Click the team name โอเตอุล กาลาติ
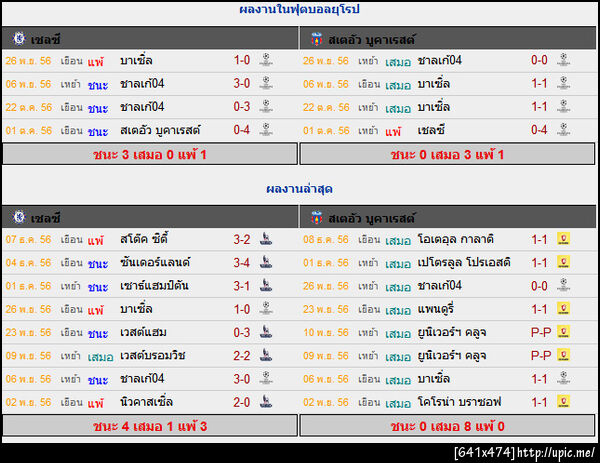600x463 pixels. pyautogui.click(x=456, y=239)
